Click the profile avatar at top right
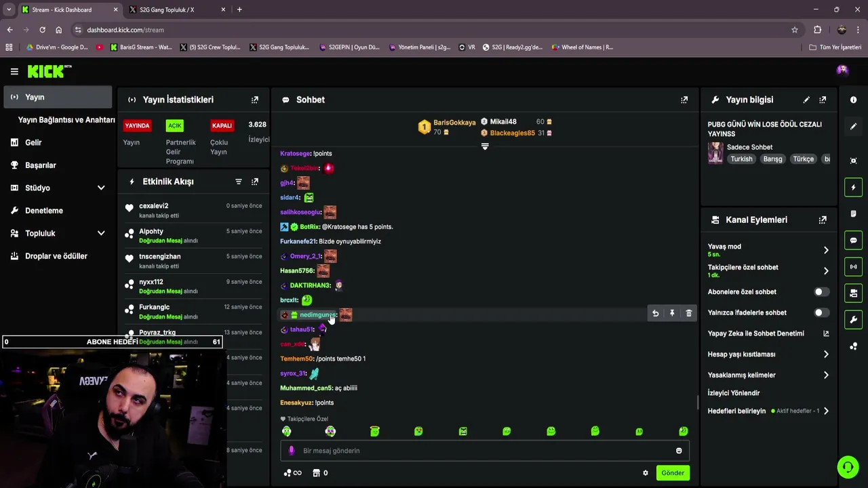 842,70
